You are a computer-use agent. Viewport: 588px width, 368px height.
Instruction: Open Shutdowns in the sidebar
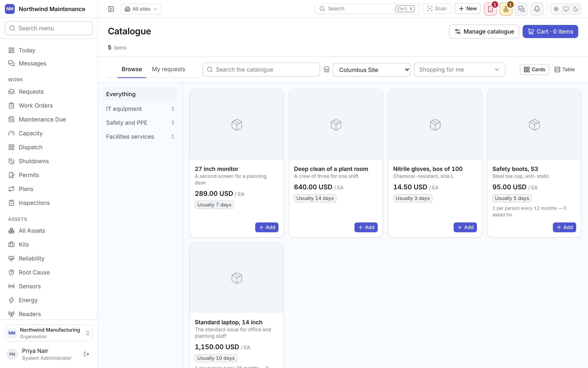pyautogui.click(x=49, y=161)
